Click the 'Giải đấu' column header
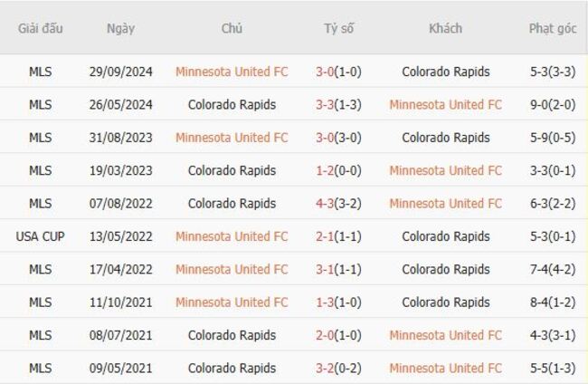The image size is (588, 384). [x=40, y=28]
